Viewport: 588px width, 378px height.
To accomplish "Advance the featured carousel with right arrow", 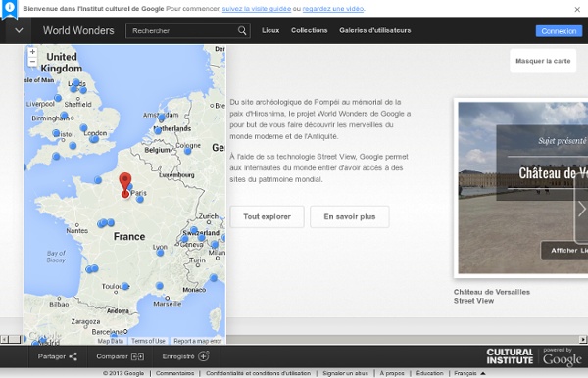I will click(x=581, y=209).
